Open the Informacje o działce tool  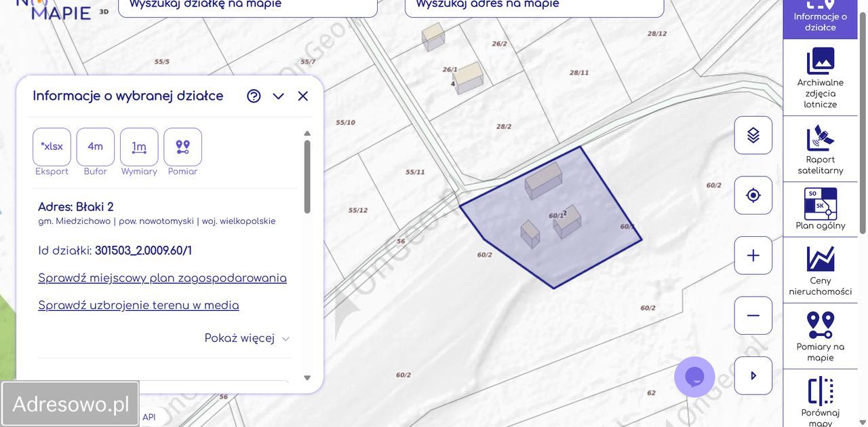pyautogui.click(x=820, y=18)
